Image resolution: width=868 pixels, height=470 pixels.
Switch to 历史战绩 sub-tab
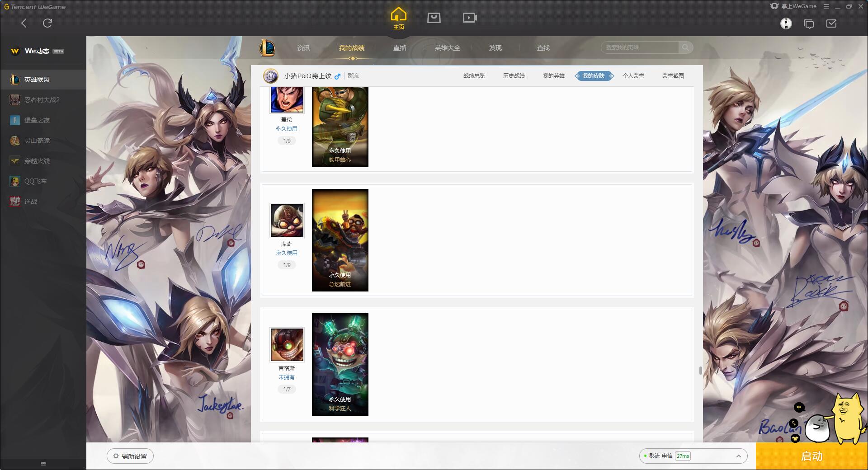(x=514, y=76)
